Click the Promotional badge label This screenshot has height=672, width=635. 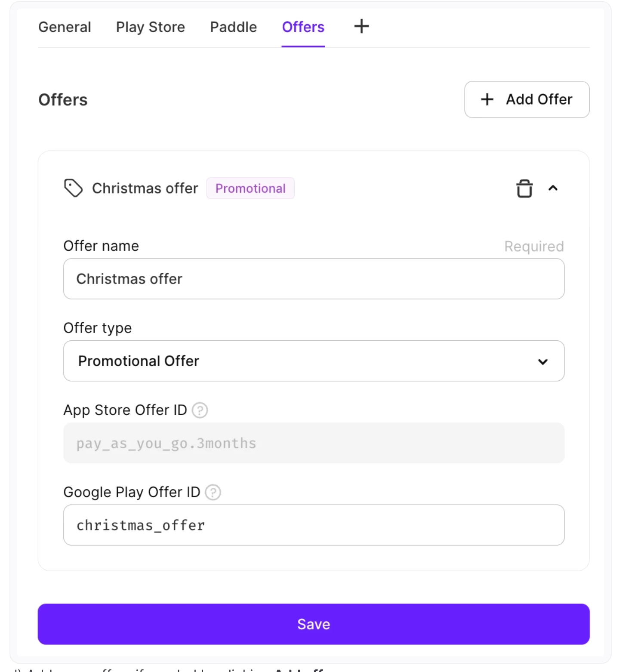[250, 188]
